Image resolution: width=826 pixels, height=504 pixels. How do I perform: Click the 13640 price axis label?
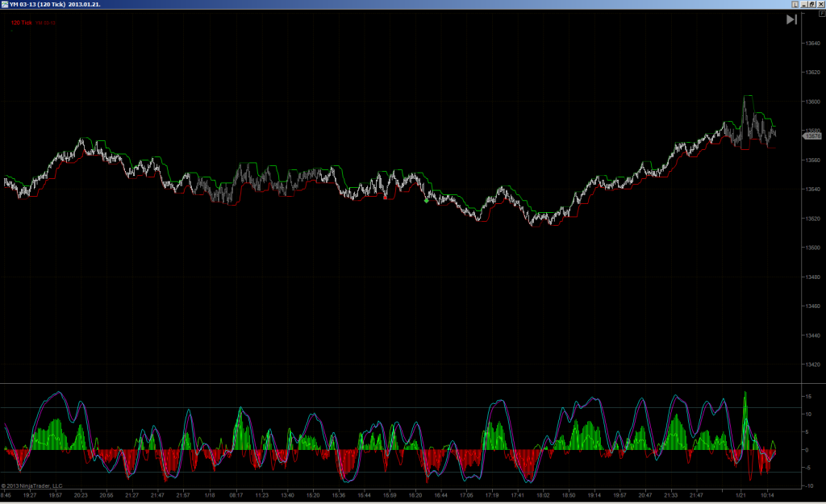813,44
